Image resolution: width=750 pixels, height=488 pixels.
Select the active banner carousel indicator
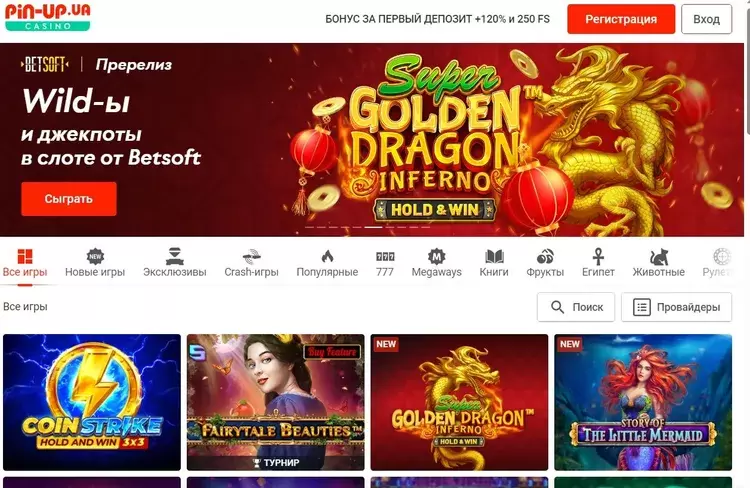[x=373, y=227]
